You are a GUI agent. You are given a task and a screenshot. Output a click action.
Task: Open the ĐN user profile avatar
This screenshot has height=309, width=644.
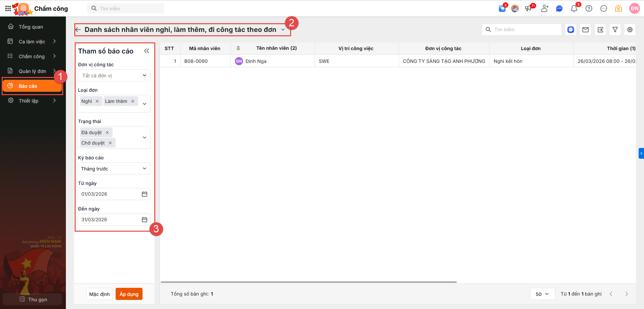(x=635, y=8)
